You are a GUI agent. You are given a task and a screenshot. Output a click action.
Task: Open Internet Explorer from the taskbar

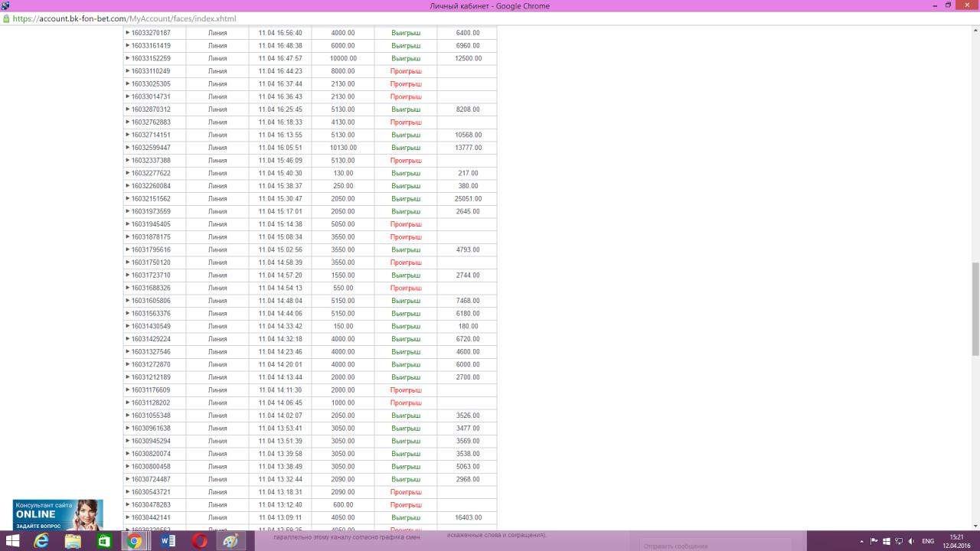pyautogui.click(x=41, y=541)
